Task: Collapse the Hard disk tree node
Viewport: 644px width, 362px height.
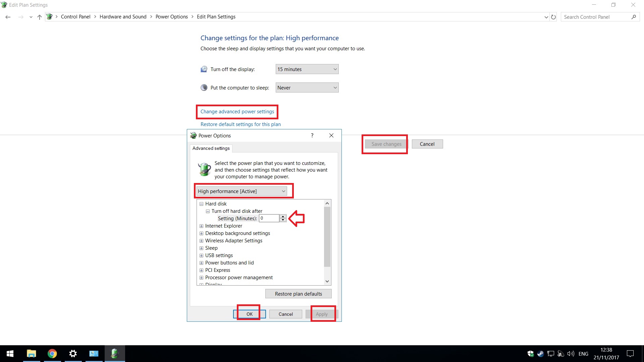Action: pos(201,204)
